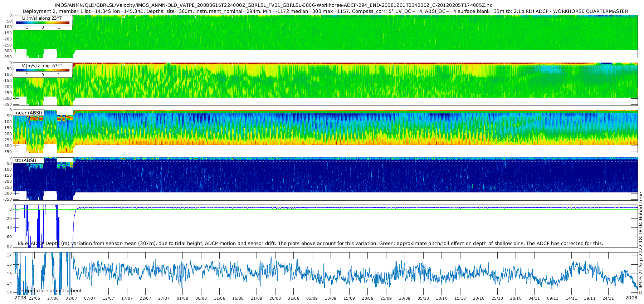Click the '20' tick on the ADCP depth axis
644x304 pixels.
pyautogui.click(x=9, y=219)
